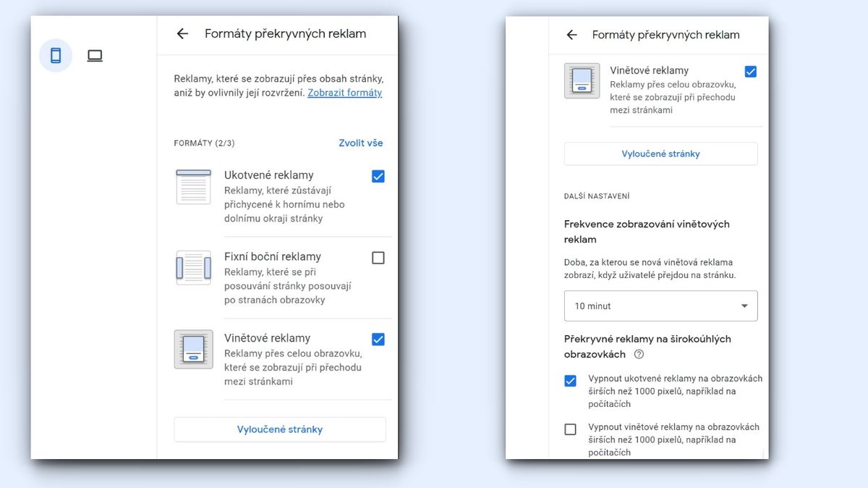Open the Zobrazit formáty link
This screenshot has width=868, height=488.
[344, 93]
